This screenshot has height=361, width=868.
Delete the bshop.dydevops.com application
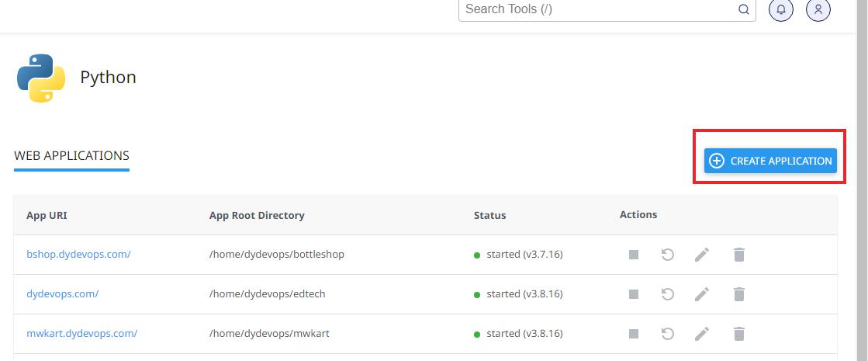coord(739,255)
